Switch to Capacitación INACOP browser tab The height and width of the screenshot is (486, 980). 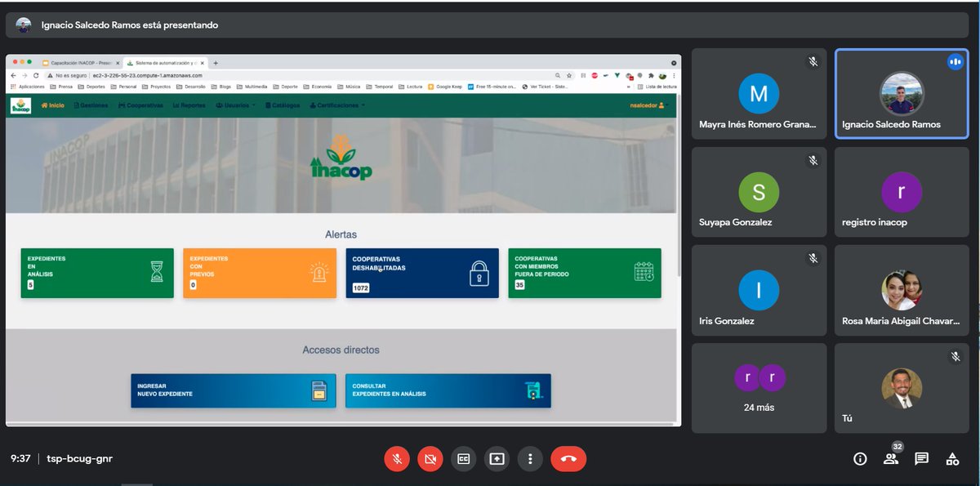79,63
